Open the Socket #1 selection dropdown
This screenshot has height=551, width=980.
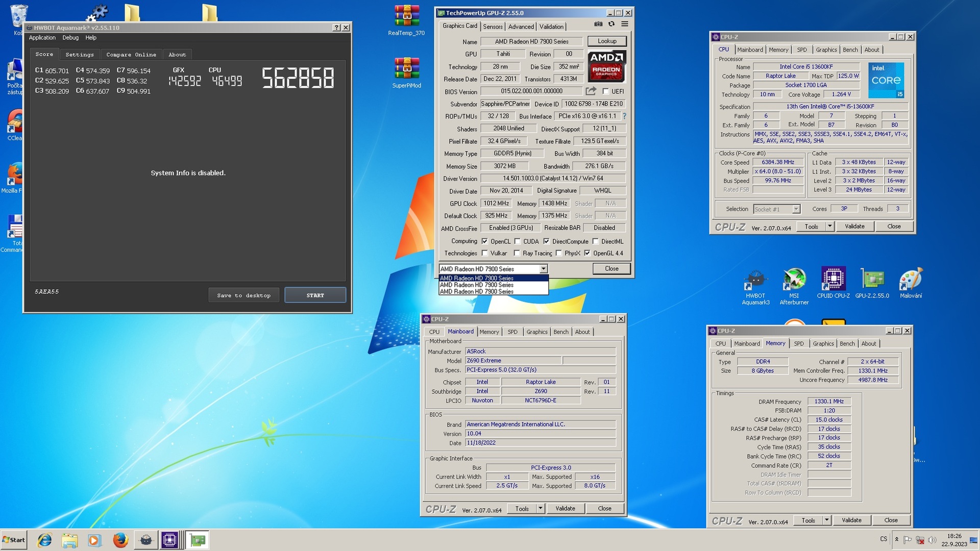776,209
